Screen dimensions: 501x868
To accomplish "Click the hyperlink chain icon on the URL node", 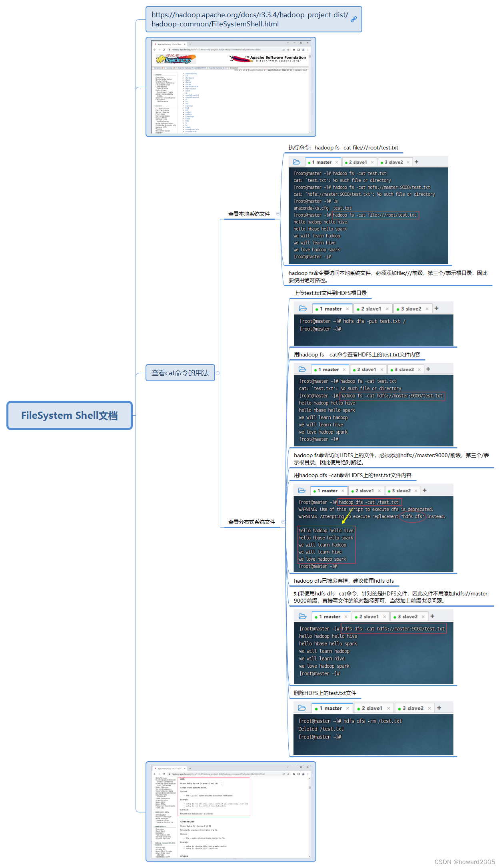I will click(354, 19).
